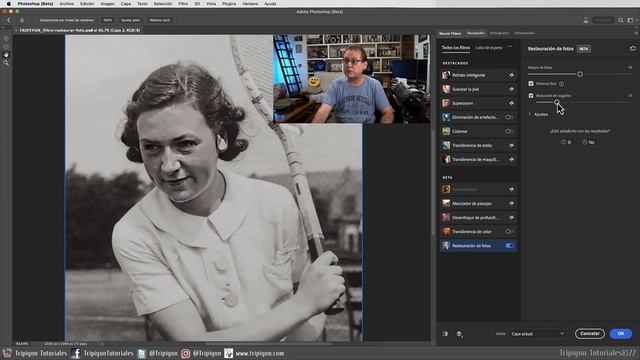640x360 pixels.
Task: Toggle the before/after preview icon at panel bottom
Action: click(445, 333)
